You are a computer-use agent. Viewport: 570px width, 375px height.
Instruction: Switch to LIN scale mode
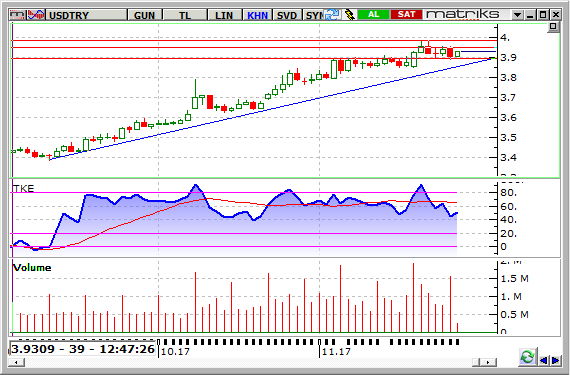pyautogui.click(x=224, y=15)
